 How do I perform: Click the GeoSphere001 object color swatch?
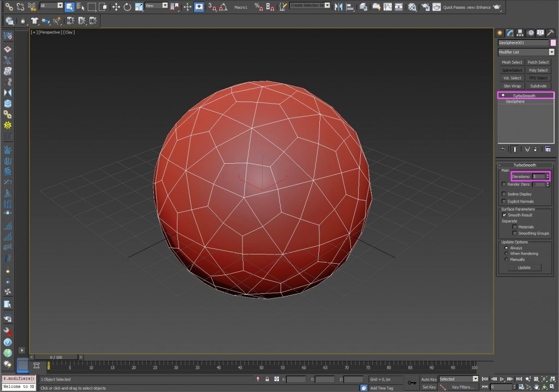(554, 43)
